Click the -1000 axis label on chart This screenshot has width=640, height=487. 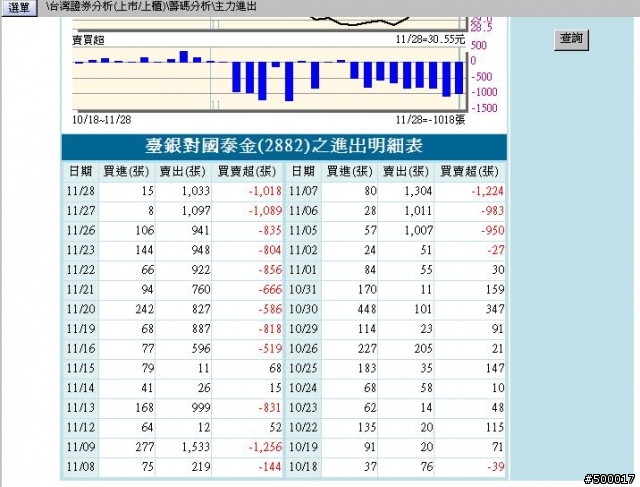pyautogui.click(x=484, y=92)
